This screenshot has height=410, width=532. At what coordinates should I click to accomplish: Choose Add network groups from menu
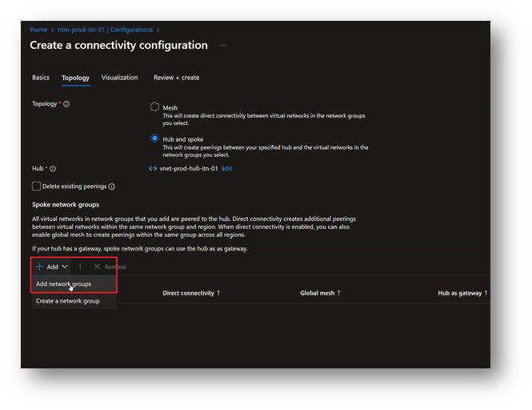(74, 284)
